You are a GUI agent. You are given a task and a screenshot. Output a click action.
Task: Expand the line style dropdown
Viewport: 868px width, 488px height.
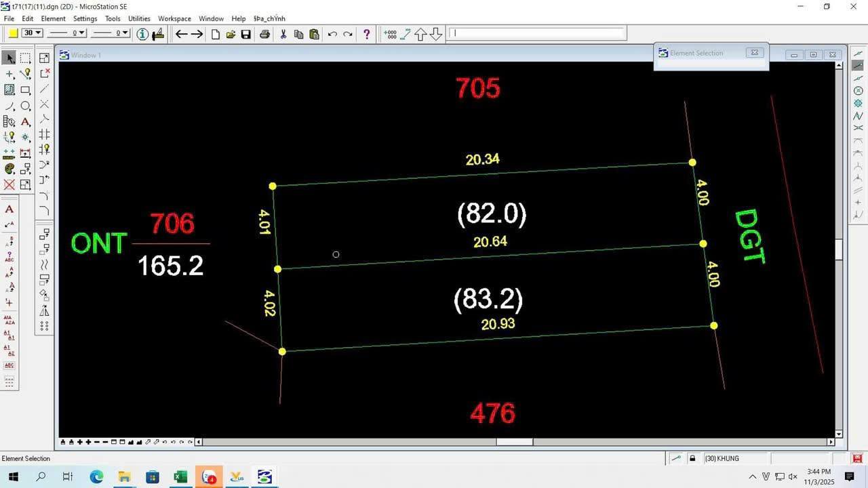68,33
